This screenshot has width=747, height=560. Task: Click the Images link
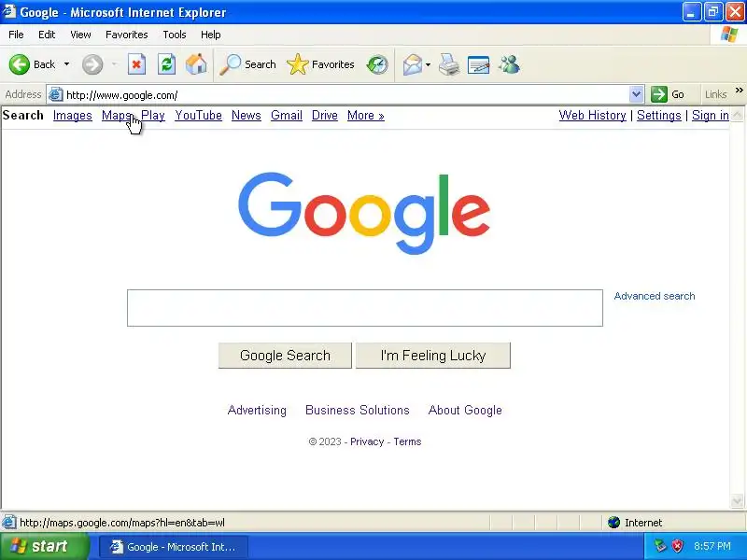click(x=73, y=115)
